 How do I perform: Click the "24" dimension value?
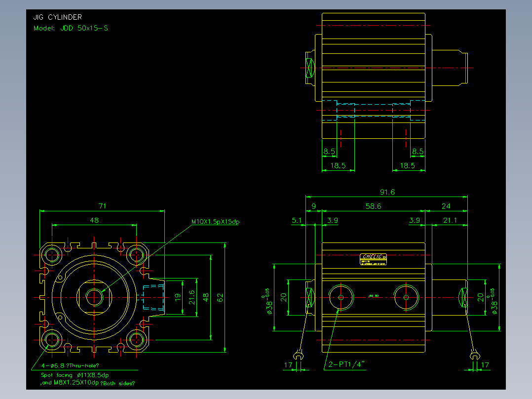446,206
